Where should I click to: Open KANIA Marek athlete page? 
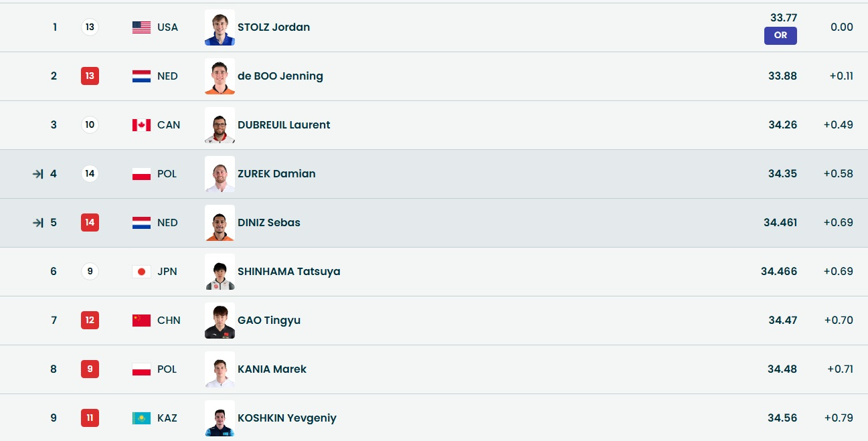[x=272, y=369]
